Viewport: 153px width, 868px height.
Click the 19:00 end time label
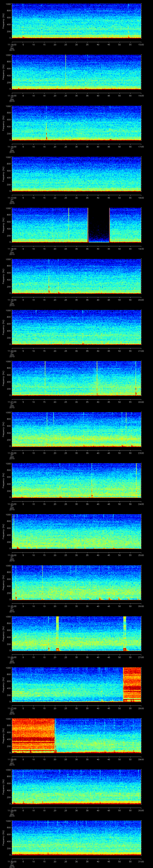click(x=141, y=249)
